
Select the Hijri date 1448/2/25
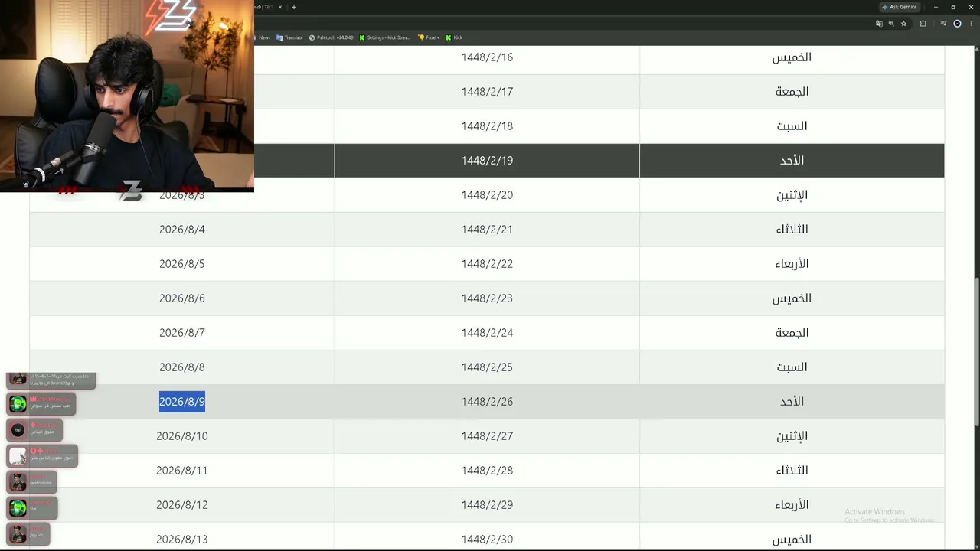tap(487, 367)
